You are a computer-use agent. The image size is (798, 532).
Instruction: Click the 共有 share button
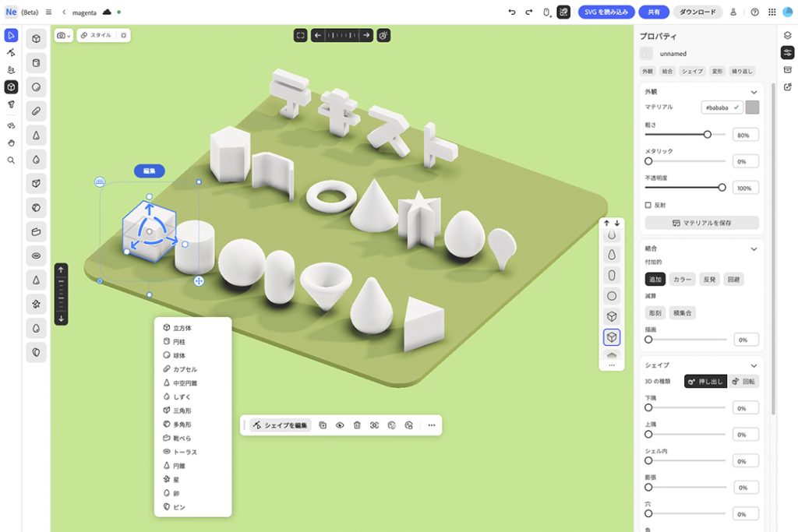[654, 12]
